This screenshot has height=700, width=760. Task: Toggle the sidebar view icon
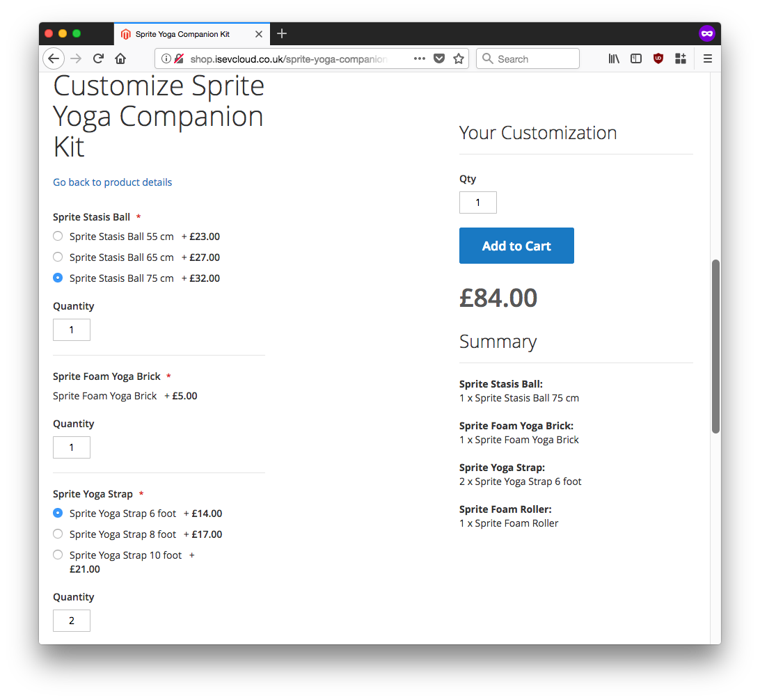tap(636, 59)
